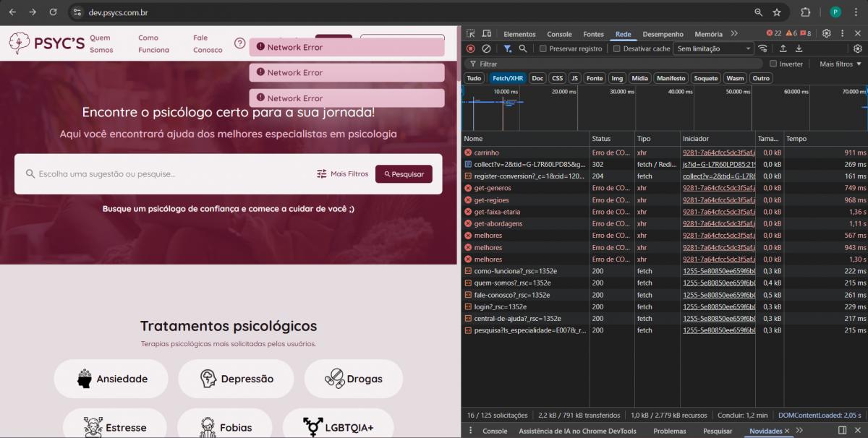Click the Filtrar text input

pyautogui.click(x=615, y=64)
